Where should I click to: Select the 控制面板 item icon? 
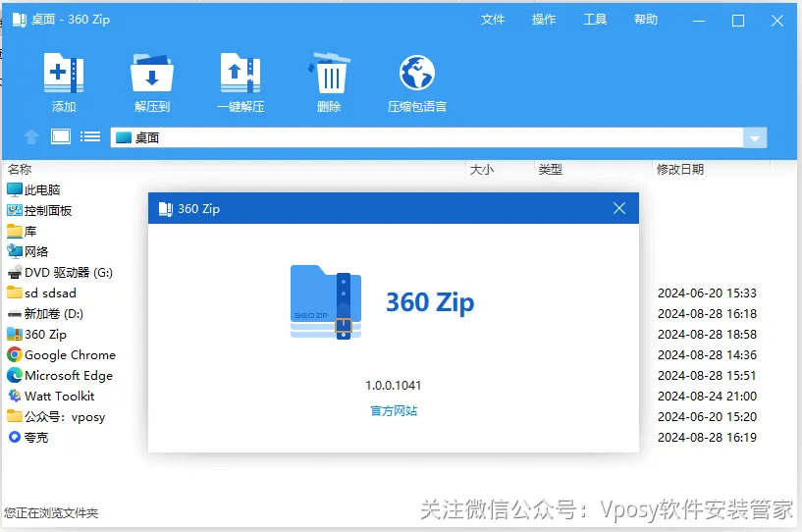pyautogui.click(x=15, y=210)
